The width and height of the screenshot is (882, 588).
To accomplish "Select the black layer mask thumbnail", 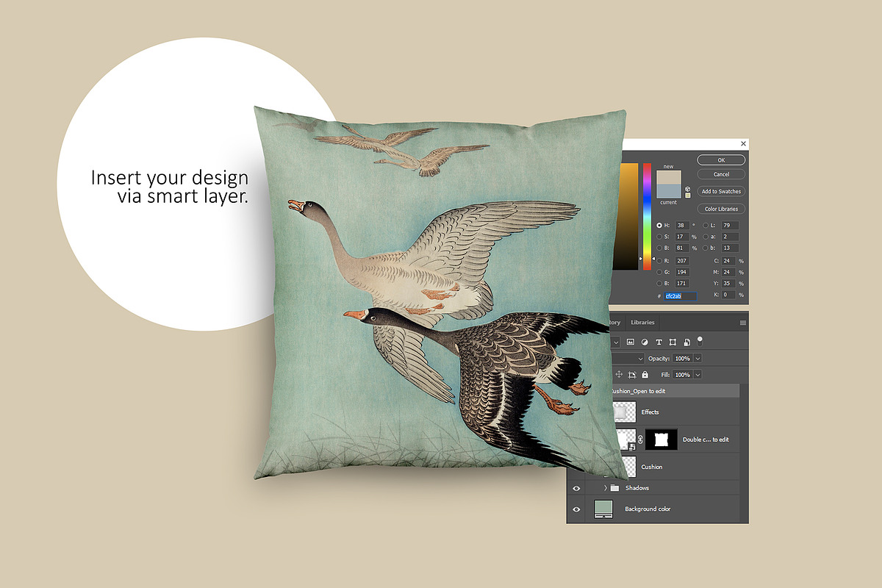I will click(x=661, y=440).
